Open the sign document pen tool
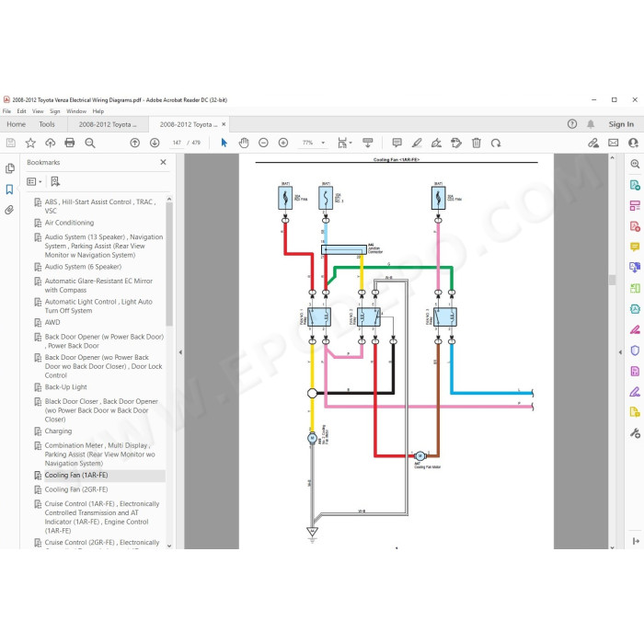644x644 pixels. [x=436, y=143]
